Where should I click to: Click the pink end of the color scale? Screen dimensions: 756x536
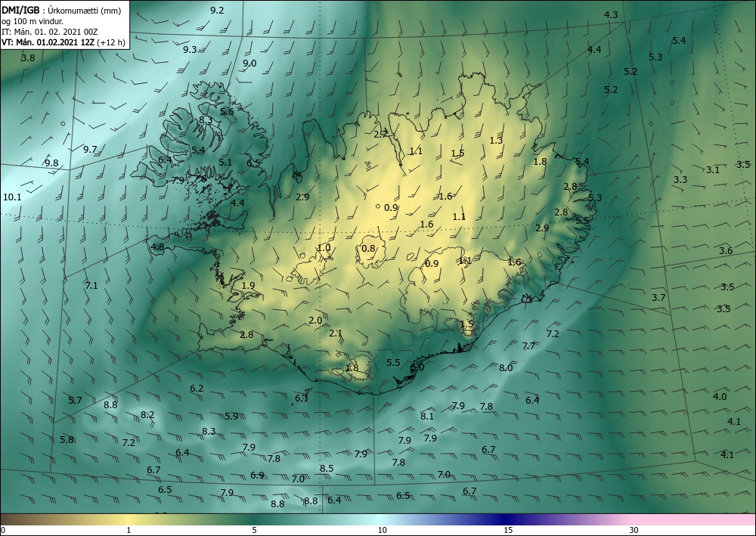[x=694, y=519]
